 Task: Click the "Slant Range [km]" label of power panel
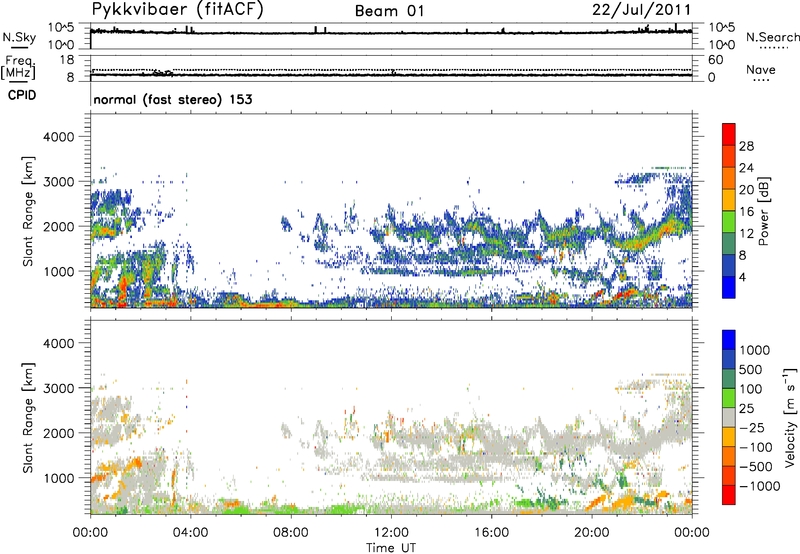click(28, 211)
